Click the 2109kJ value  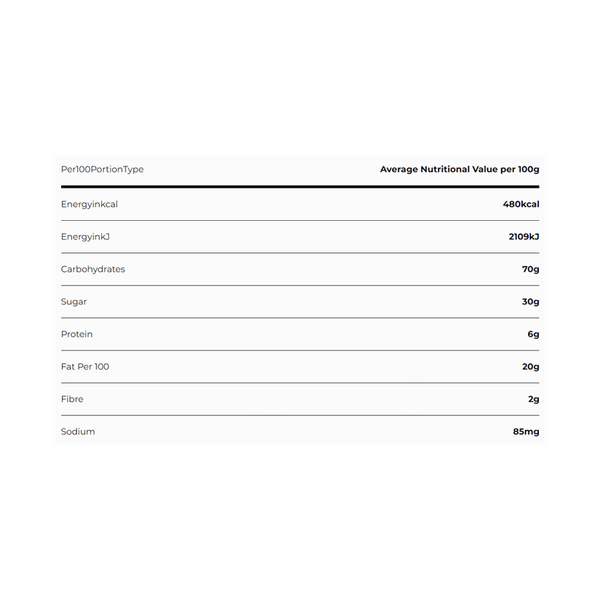(x=524, y=236)
